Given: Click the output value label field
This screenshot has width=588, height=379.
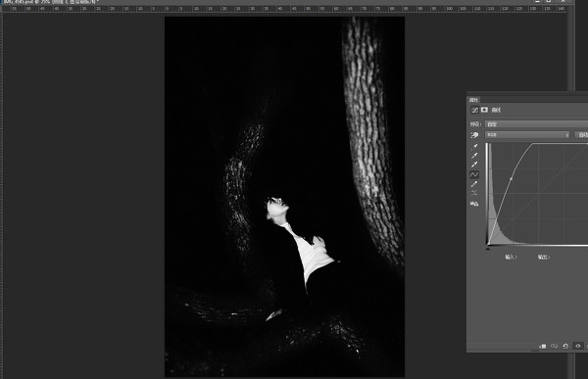Looking at the screenshot, I should (543, 258).
